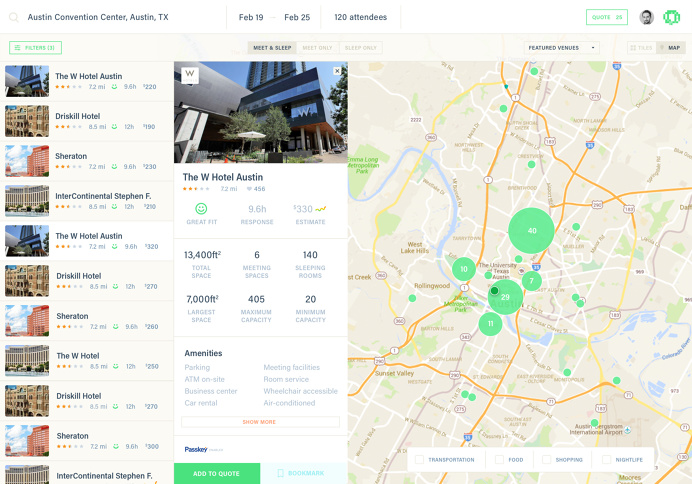Open The W Hotel Austin $220 listing
Viewport: 692px width, 484px height.
87,81
